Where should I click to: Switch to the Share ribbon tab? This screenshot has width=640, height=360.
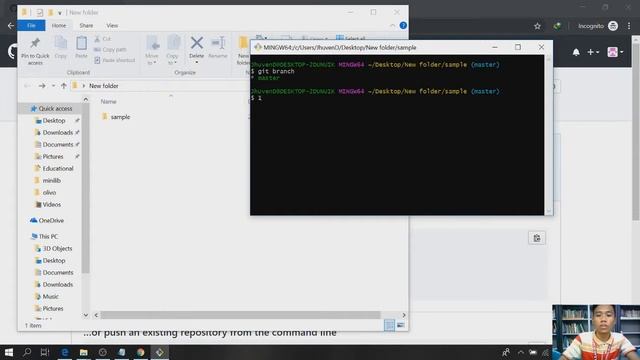(x=86, y=25)
